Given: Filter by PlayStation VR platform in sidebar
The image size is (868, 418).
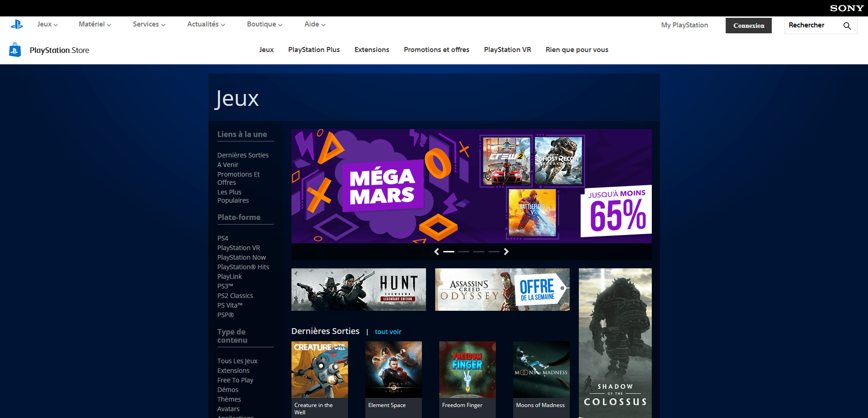Looking at the screenshot, I should pos(239,248).
